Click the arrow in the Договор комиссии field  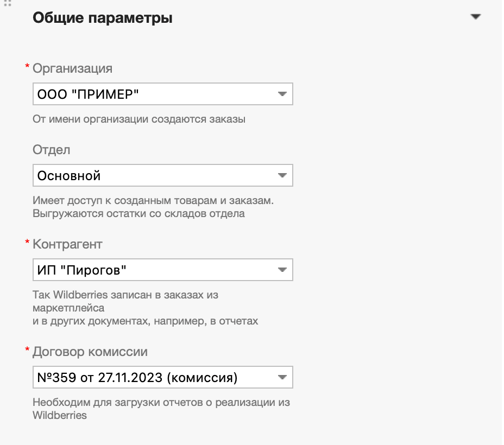tap(282, 377)
